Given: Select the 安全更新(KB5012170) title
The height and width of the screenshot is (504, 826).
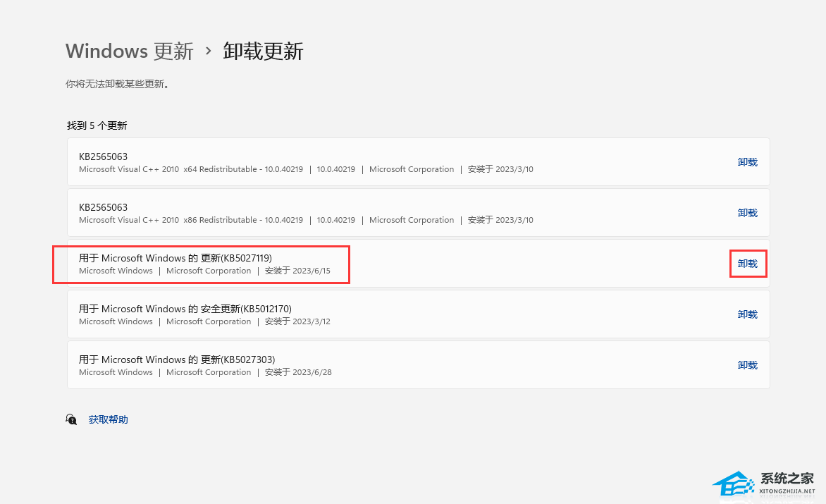Looking at the screenshot, I should pos(185,309).
